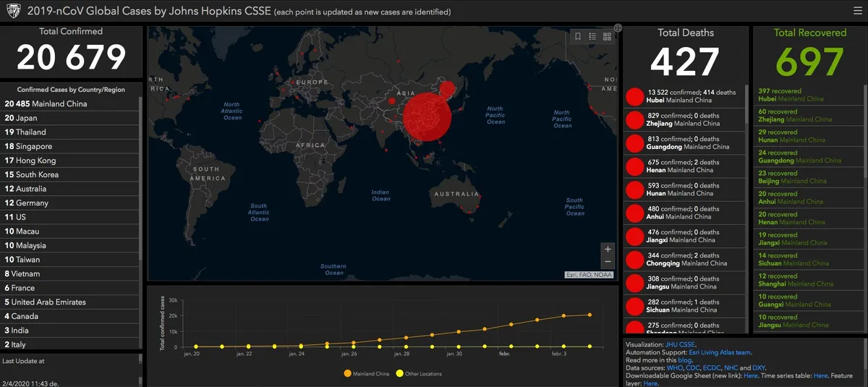Open the WHO data source link
The height and width of the screenshot is (387, 868).
(x=674, y=368)
